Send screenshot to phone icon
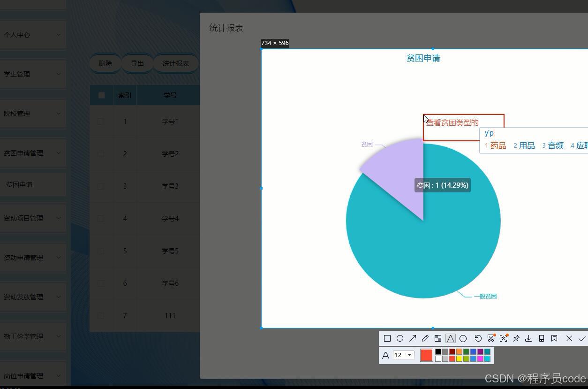 [x=542, y=338]
